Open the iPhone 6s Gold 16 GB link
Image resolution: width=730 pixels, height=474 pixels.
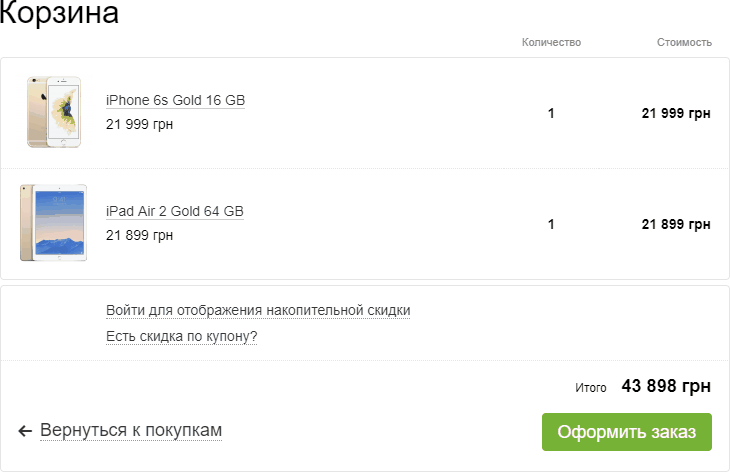(175, 100)
